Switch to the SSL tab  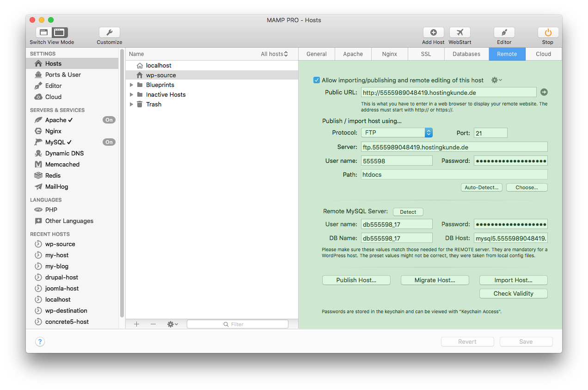[x=426, y=54]
